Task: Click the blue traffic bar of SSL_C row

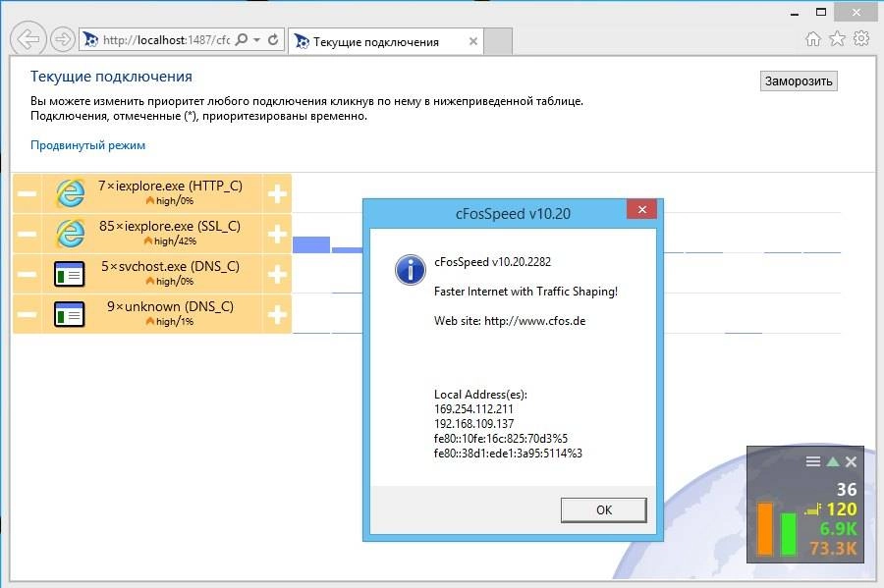Action: [311, 244]
